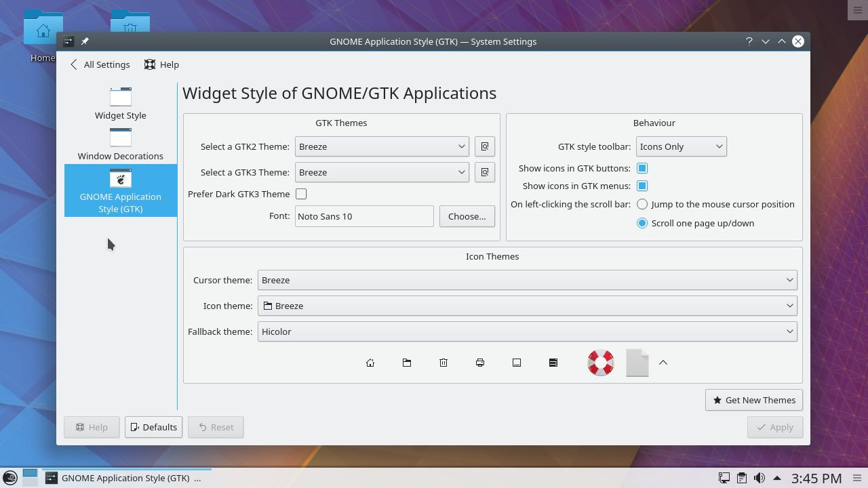868x488 pixels.
Task: Select GNOME Application Style (GTK) section
Action: click(121, 190)
